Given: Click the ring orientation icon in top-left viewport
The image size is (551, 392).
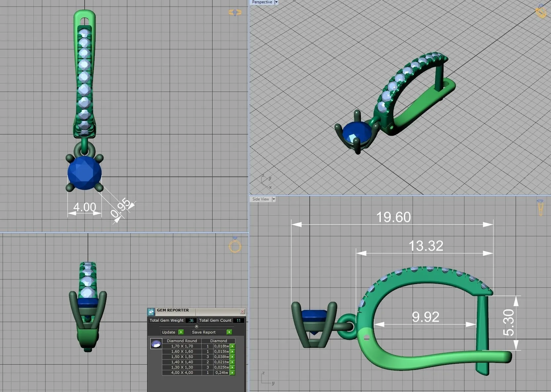Looking at the screenshot, I should click(x=235, y=13).
